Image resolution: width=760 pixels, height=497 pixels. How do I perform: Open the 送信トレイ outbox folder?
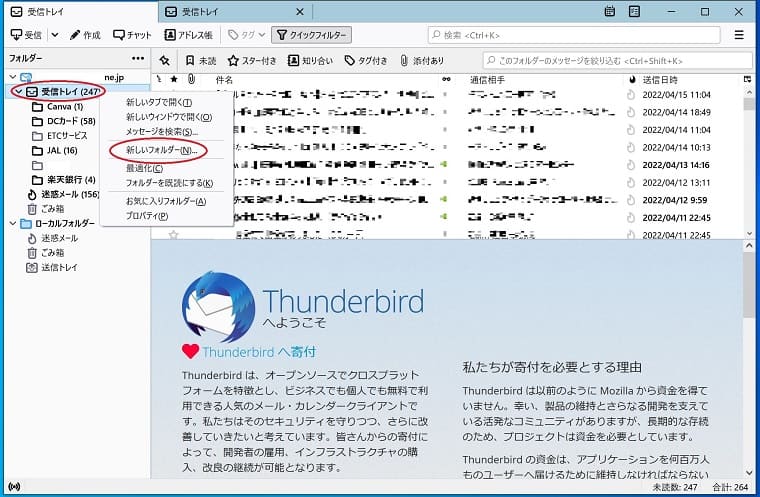tap(52, 267)
